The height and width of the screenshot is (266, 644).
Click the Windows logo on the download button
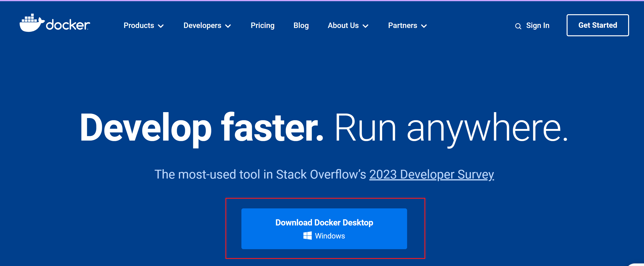pos(307,235)
